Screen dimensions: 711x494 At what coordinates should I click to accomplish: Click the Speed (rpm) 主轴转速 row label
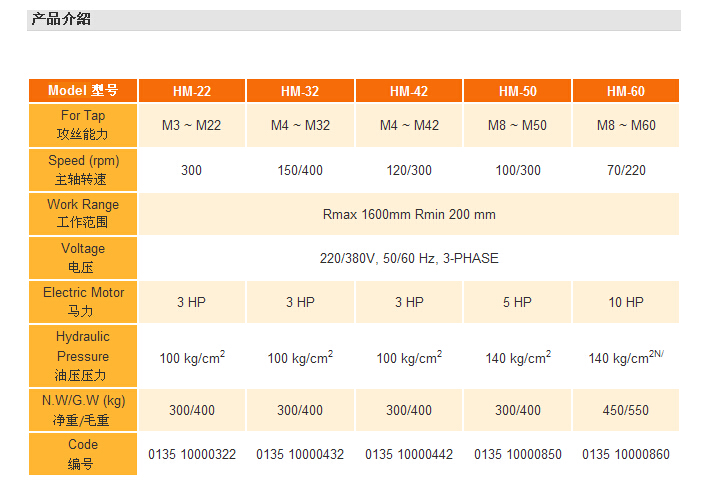click(x=83, y=170)
